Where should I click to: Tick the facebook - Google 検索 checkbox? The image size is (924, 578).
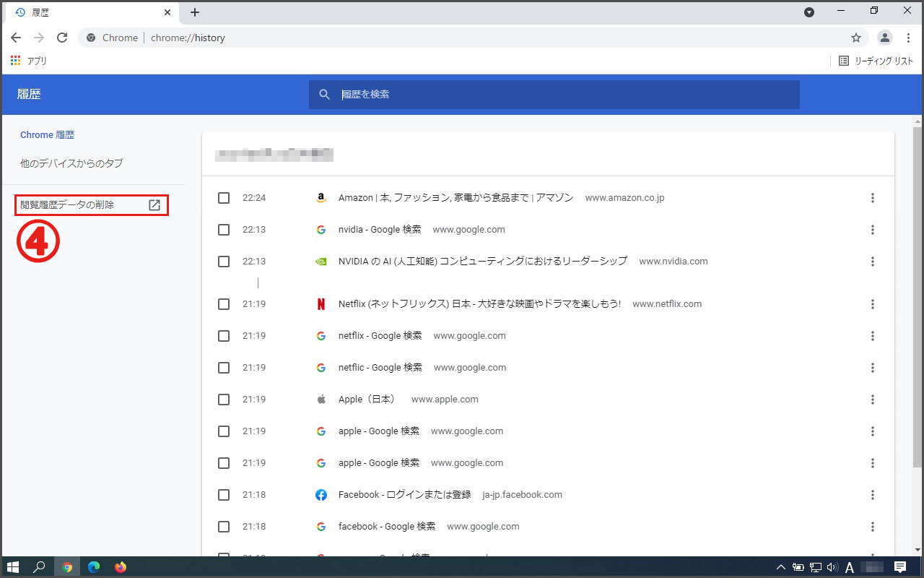click(x=224, y=527)
